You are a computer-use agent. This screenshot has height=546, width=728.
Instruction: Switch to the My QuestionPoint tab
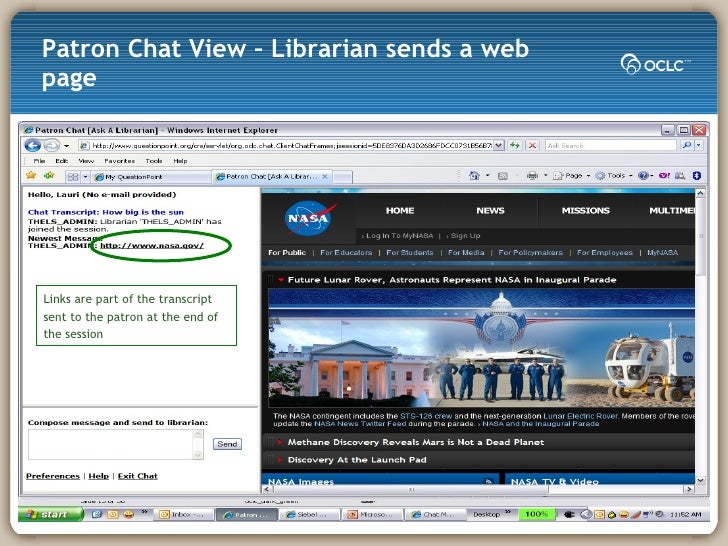151,177
